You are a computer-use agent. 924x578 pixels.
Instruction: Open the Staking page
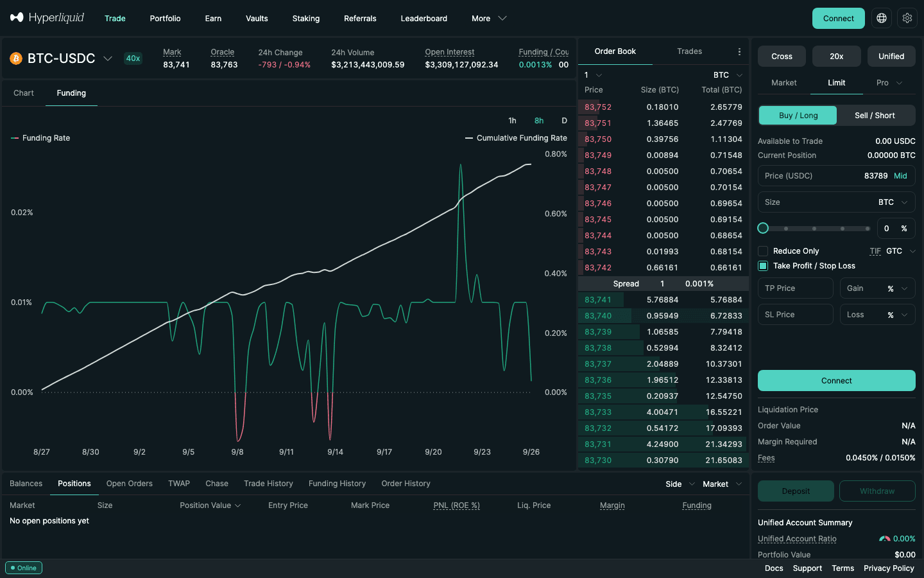tap(306, 19)
